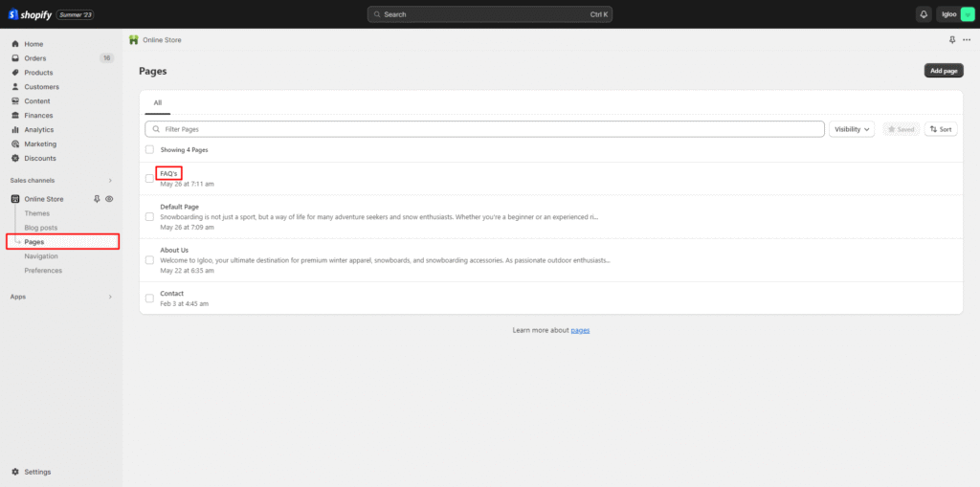
Task: View online store using the eye icon
Action: click(x=109, y=199)
